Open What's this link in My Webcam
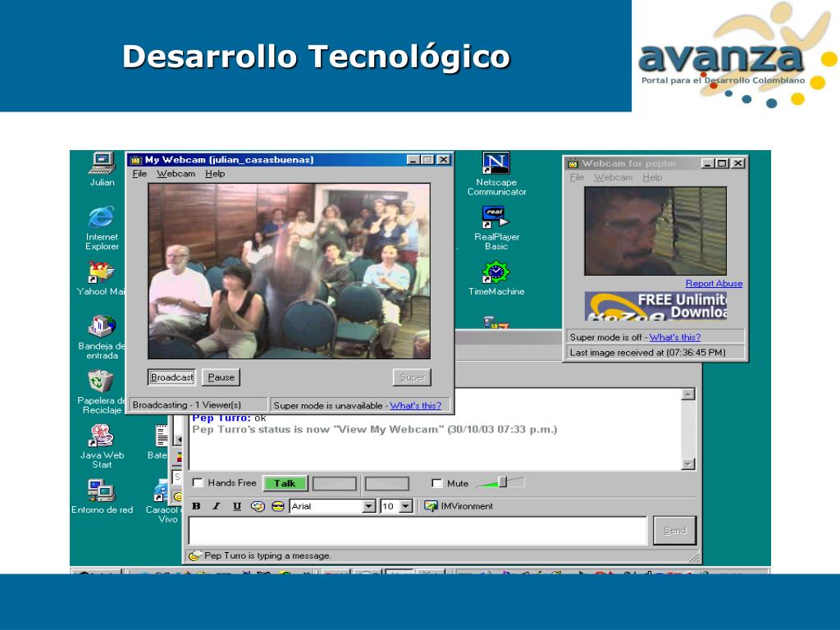 416,405
